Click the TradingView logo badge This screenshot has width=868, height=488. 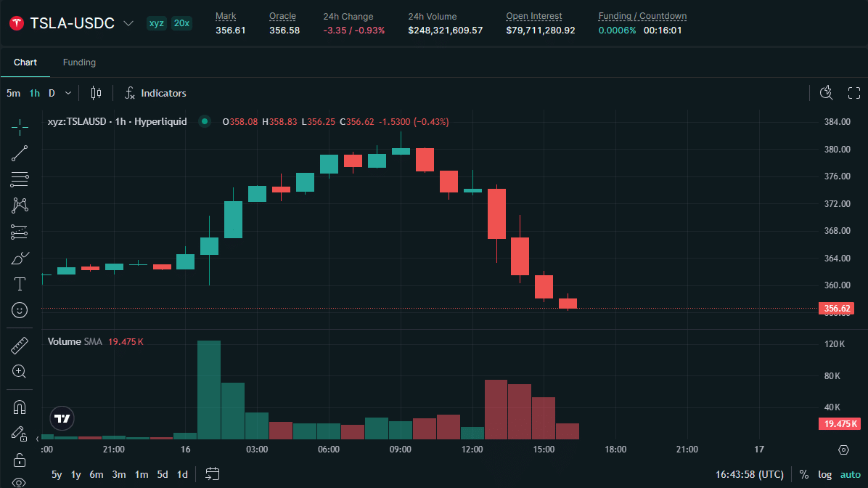point(62,418)
